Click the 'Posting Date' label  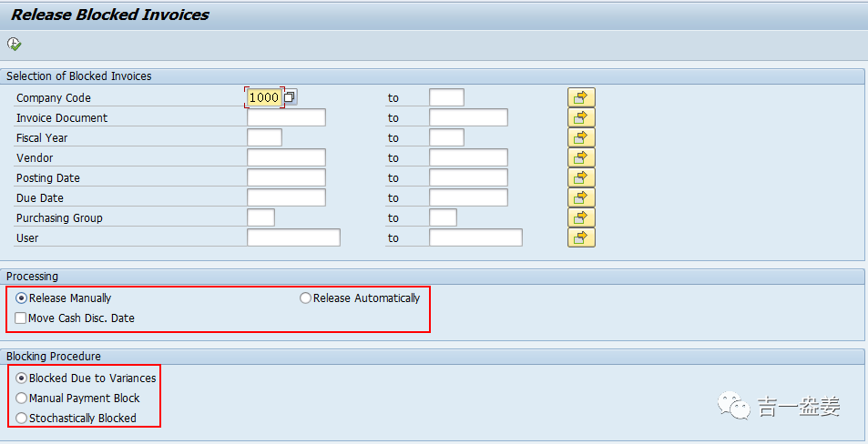(48, 178)
